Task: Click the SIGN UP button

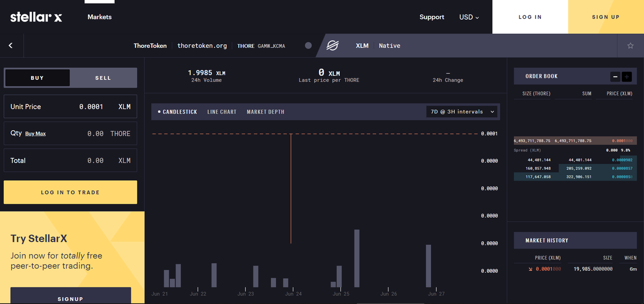Action: click(606, 17)
